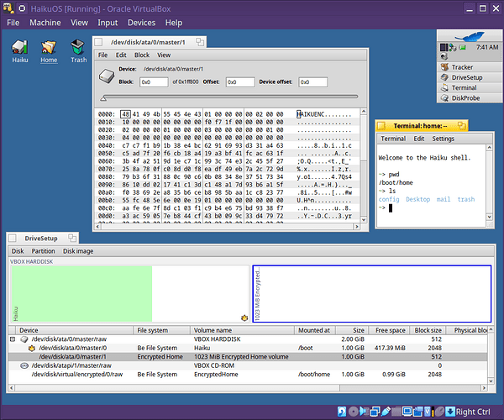Click the hard disk icon beside master/raw
This screenshot has height=420, width=504.
[x=24, y=339]
